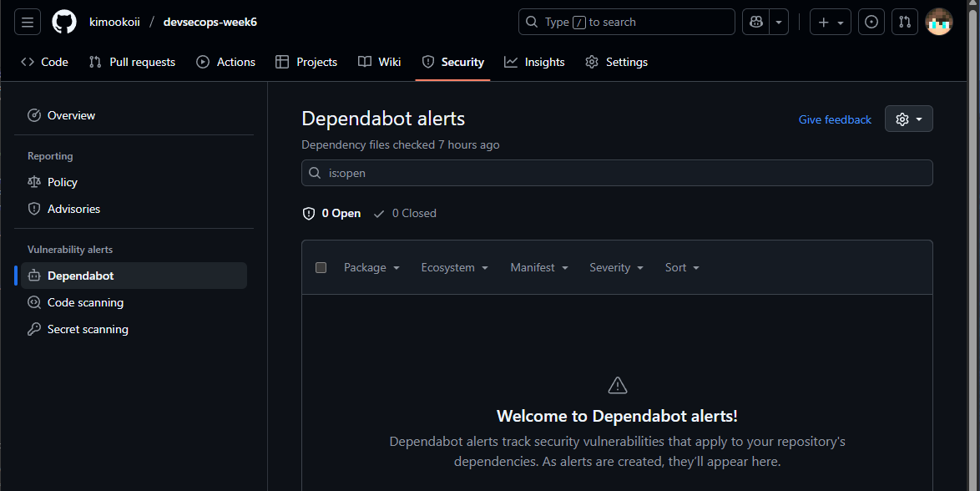Open the Dependabot gear settings dropdown
980x491 pixels.
908,119
